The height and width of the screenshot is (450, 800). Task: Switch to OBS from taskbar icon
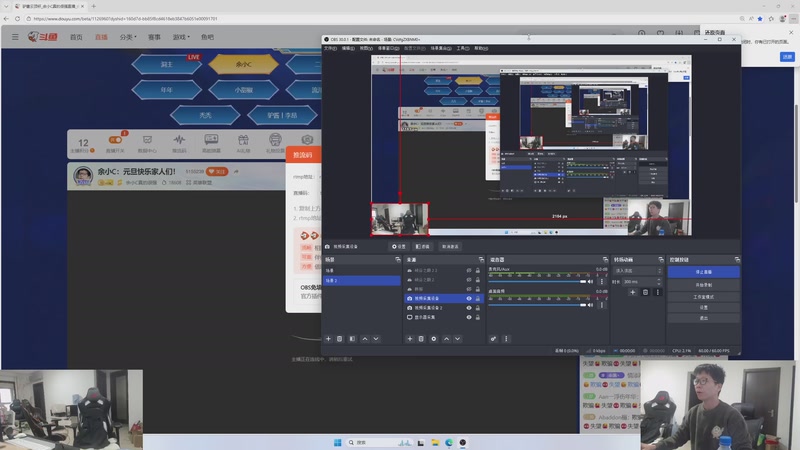click(x=462, y=442)
